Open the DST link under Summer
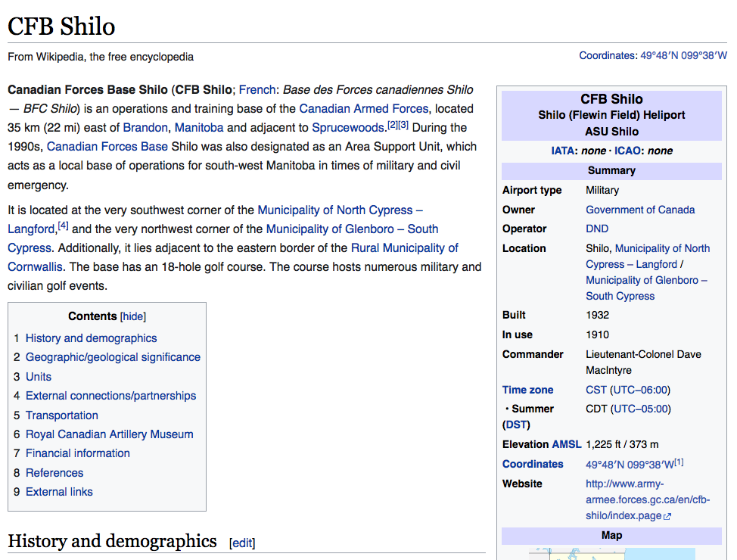The height and width of the screenshot is (560, 737). [x=516, y=425]
